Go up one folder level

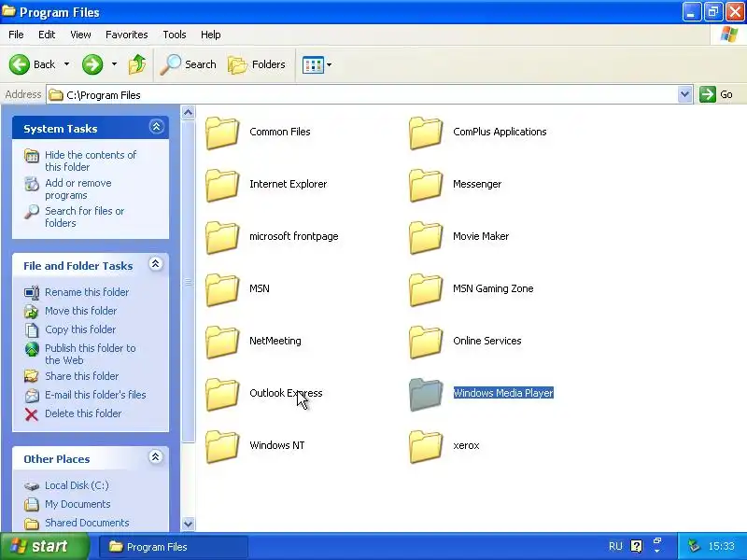pyautogui.click(x=137, y=64)
